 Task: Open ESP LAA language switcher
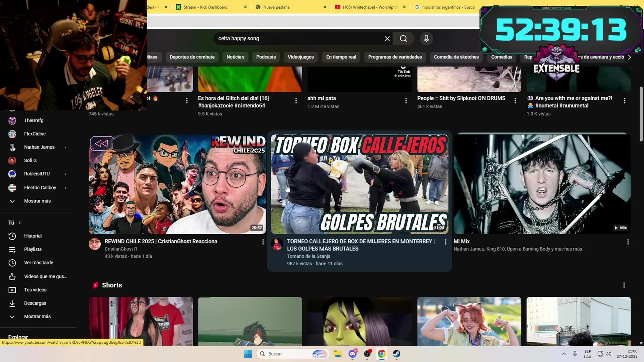[x=588, y=354]
